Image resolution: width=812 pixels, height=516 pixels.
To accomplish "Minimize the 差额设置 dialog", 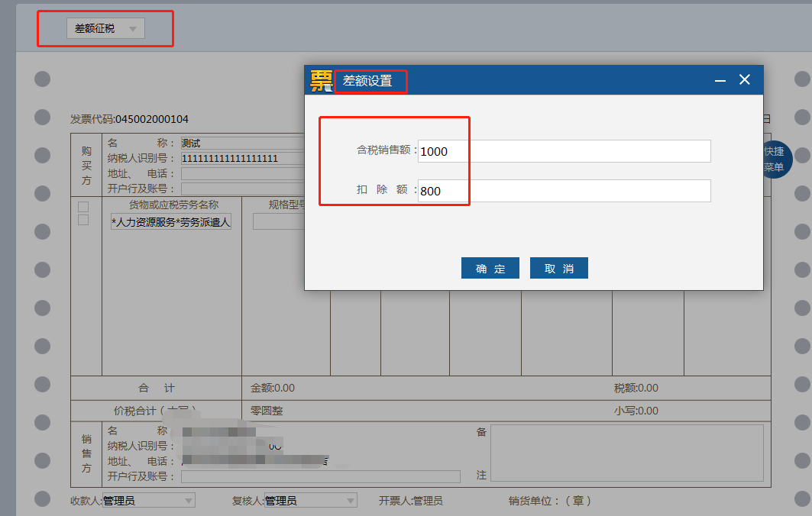I will coord(719,79).
